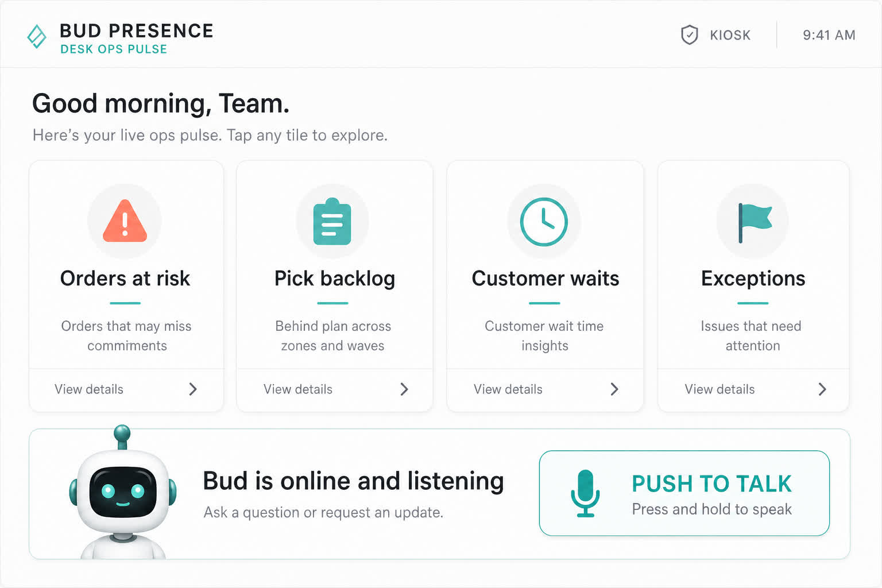Screen dimensions: 882x588
Task: Click the BUD PRESENCE title text
Action: [x=137, y=31]
